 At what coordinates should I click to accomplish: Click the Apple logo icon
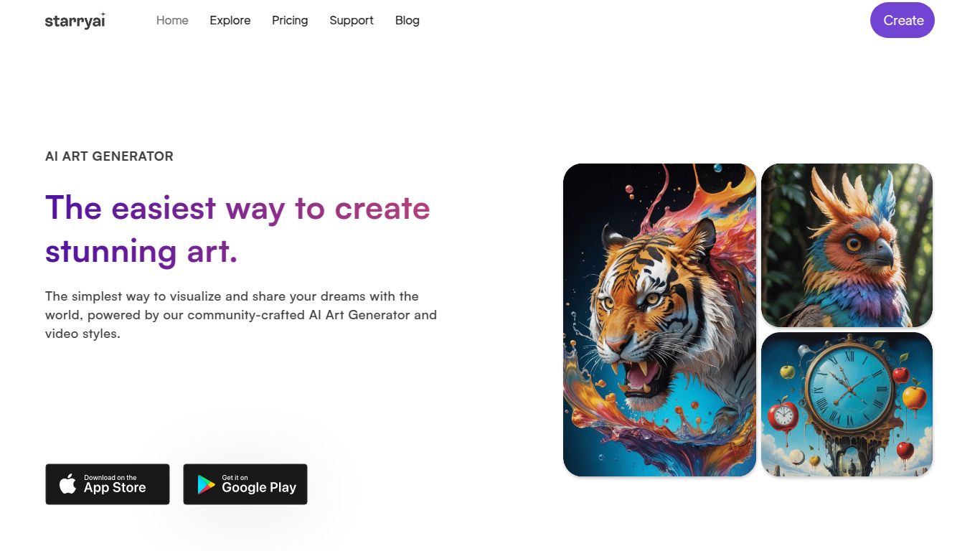[67, 484]
